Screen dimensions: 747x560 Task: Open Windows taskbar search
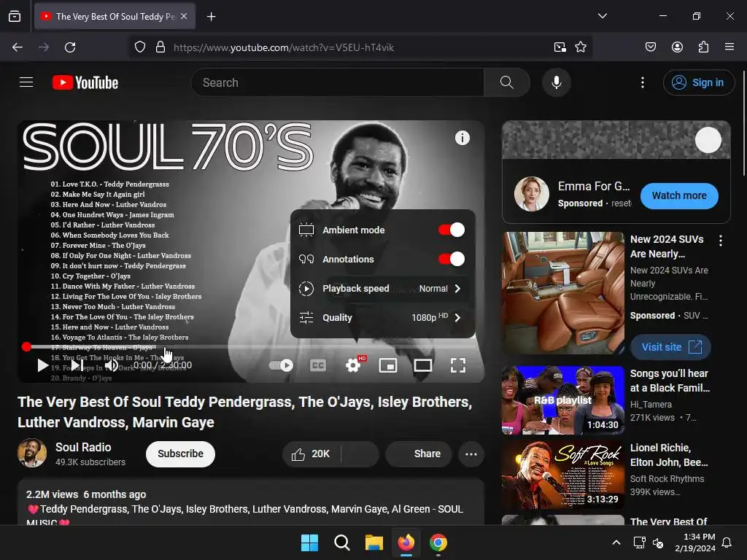tap(341, 542)
